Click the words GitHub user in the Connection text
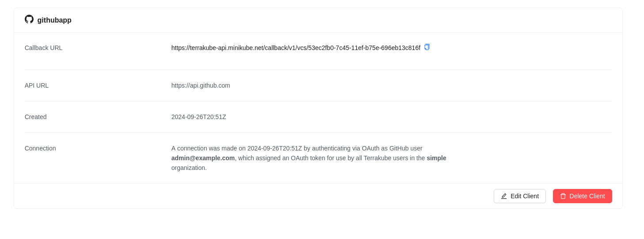The image size is (644, 239). tap(406, 148)
